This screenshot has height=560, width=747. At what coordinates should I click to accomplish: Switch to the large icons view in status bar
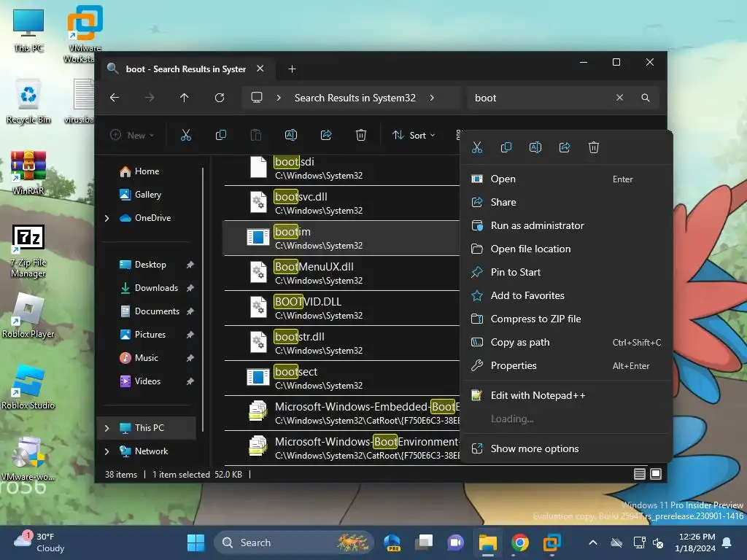(x=656, y=474)
